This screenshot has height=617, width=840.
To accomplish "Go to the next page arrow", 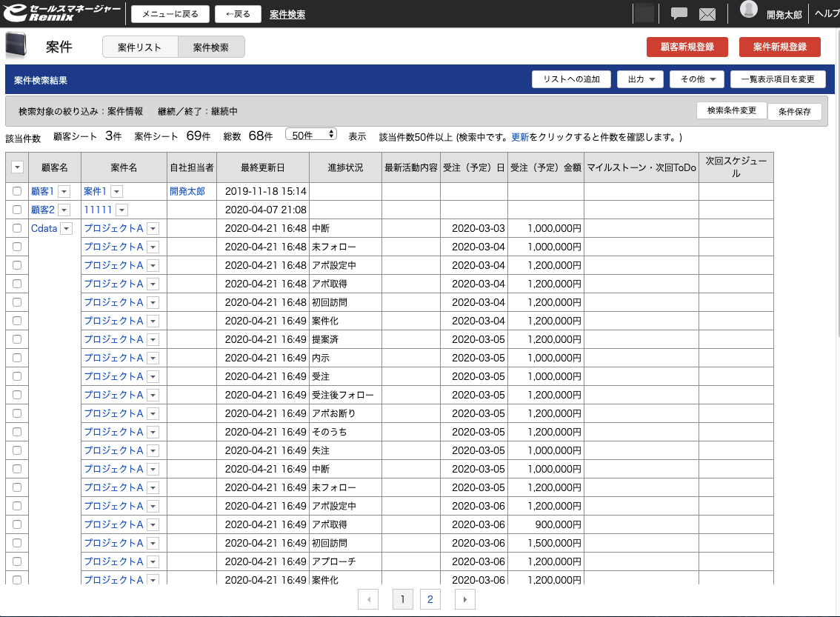I will coord(464,599).
